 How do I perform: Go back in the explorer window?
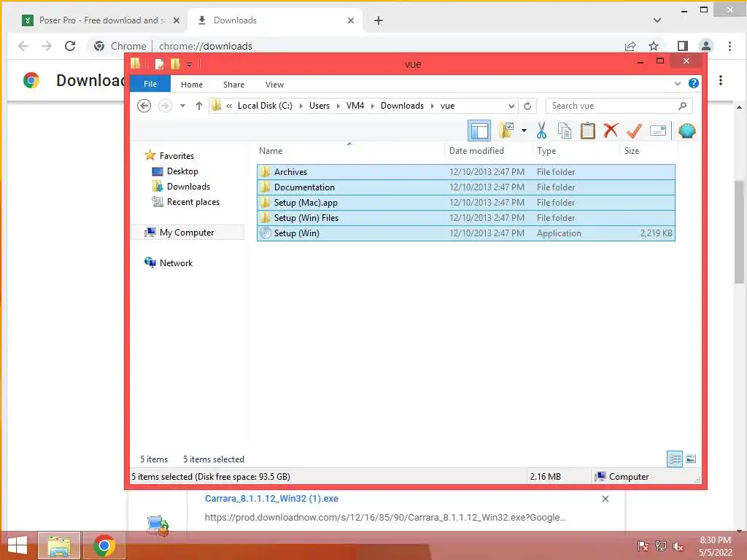coord(144,106)
